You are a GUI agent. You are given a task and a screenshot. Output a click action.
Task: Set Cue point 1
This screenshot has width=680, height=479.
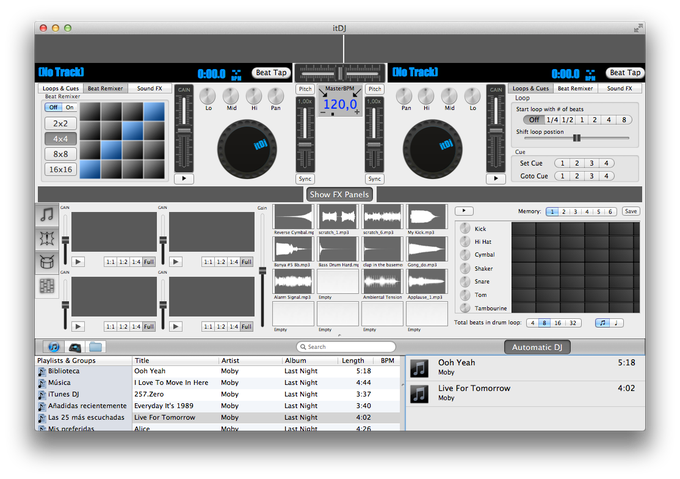click(x=562, y=163)
